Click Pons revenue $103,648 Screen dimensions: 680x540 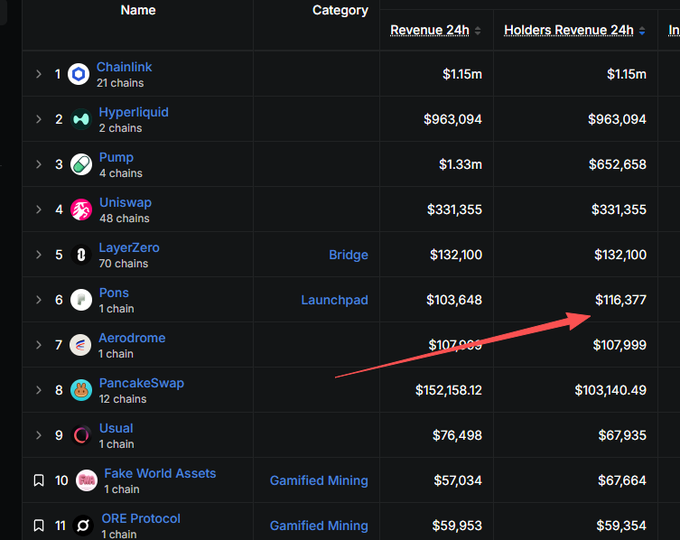454,300
